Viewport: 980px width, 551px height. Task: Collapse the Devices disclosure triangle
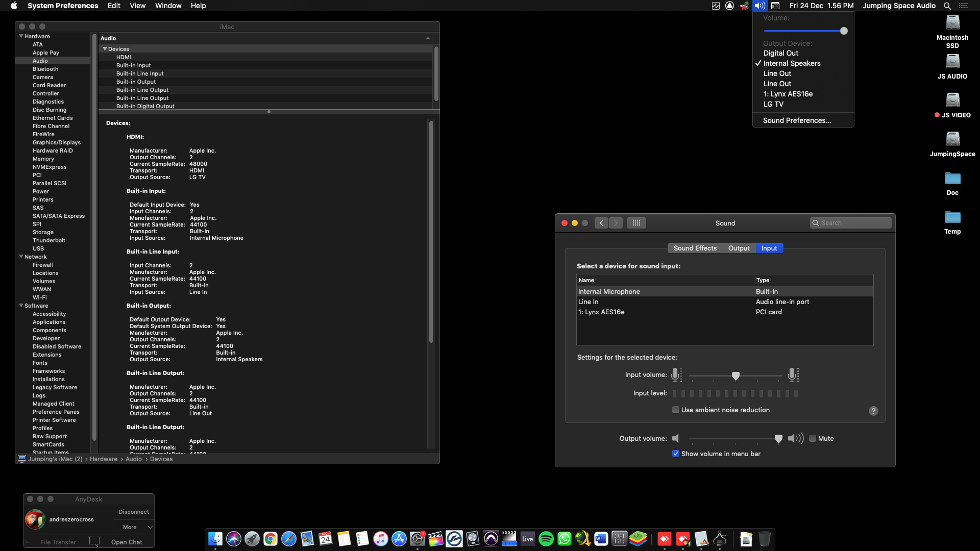point(105,49)
